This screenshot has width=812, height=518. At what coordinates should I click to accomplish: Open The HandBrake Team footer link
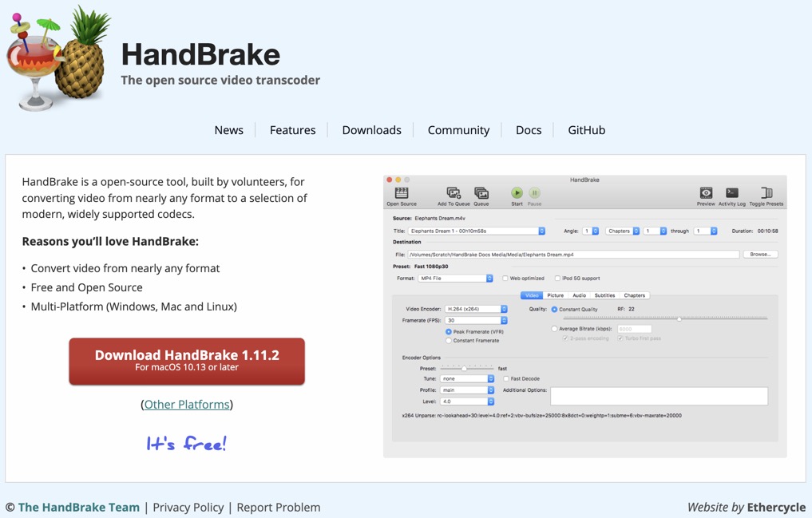click(79, 507)
